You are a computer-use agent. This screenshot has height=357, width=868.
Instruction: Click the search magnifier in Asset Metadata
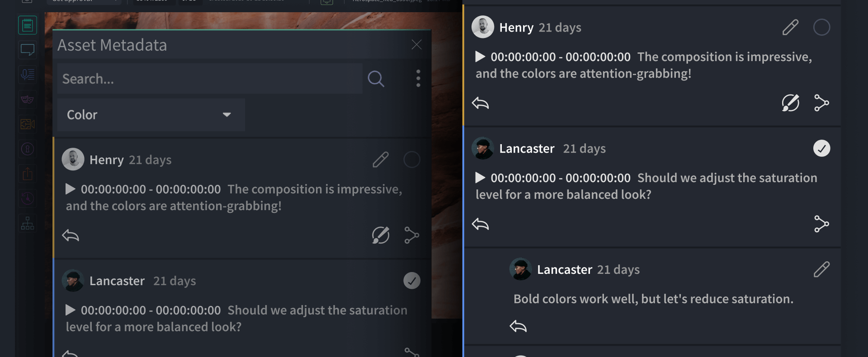coord(376,79)
